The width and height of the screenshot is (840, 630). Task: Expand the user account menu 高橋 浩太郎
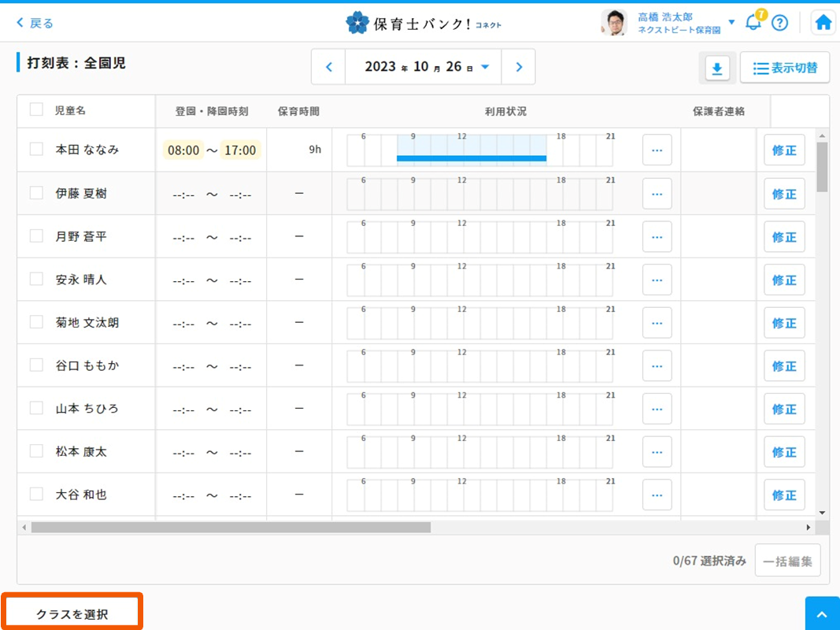(x=731, y=22)
